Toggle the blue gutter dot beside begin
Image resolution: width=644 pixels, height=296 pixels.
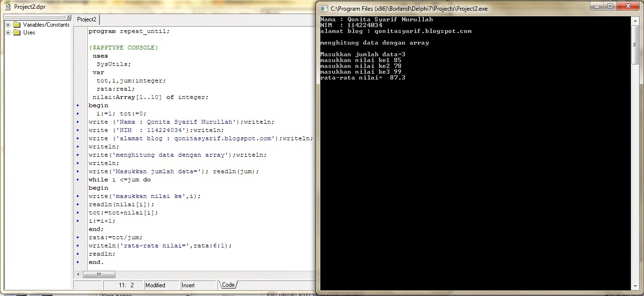pyautogui.click(x=79, y=105)
